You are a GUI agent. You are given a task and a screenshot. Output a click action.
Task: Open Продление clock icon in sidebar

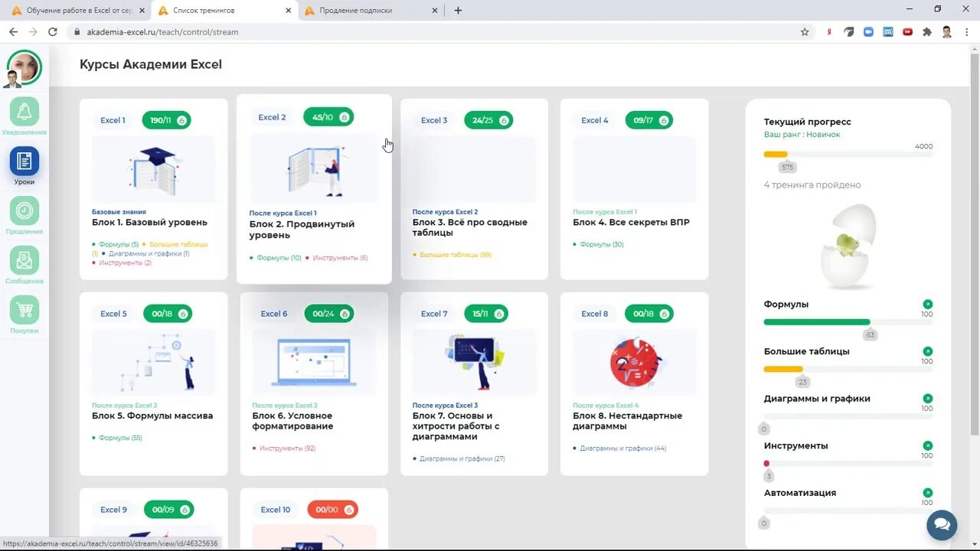coord(24,210)
